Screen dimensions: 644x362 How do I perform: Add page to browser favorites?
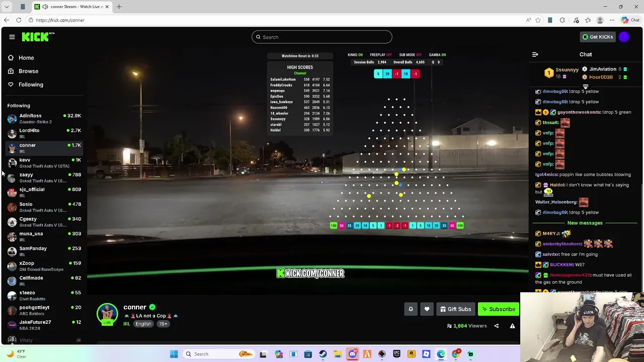tap(538, 20)
